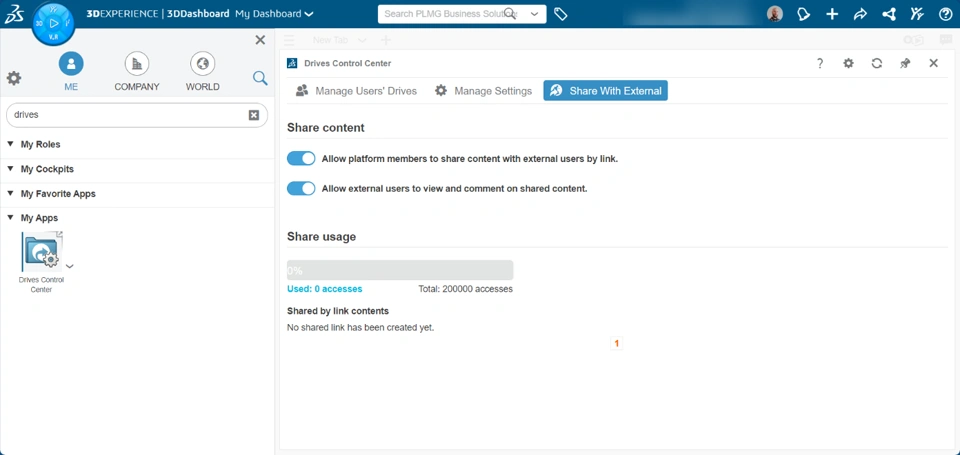This screenshot has height=455, width=960.
Task: Open the My Dashboard dropdown
Action: [274, 14]
